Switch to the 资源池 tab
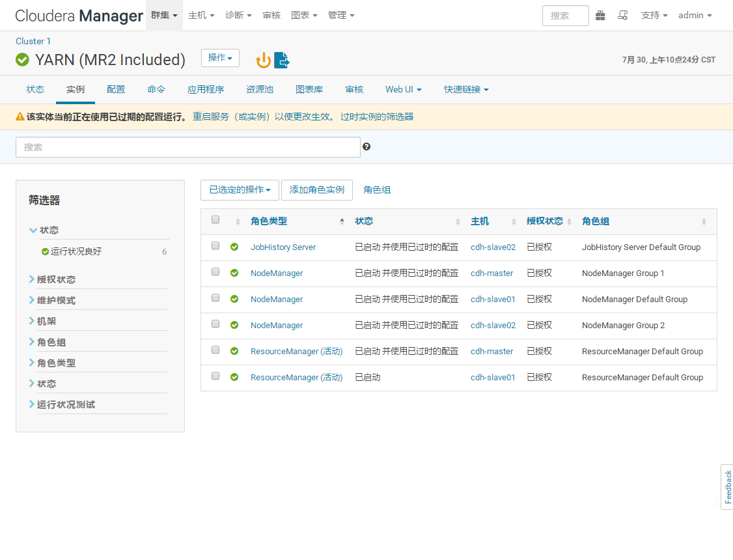This screenshot has height=560, width=733. coord(260,89)
